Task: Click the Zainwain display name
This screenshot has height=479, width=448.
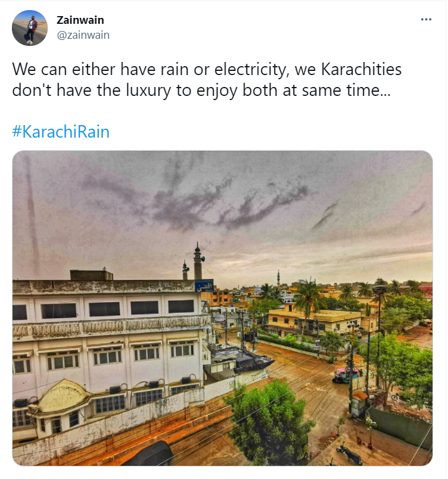Action: 80,20
